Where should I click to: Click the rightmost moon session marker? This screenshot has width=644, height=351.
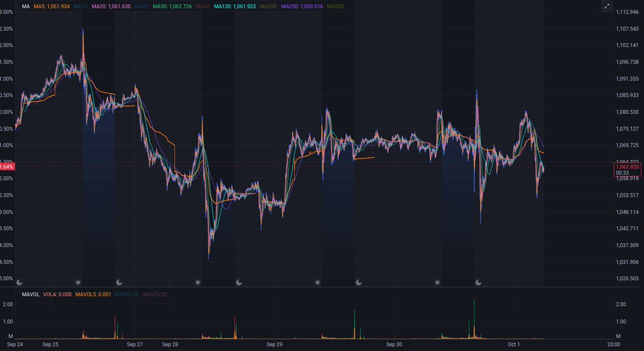tap(479, 282)
